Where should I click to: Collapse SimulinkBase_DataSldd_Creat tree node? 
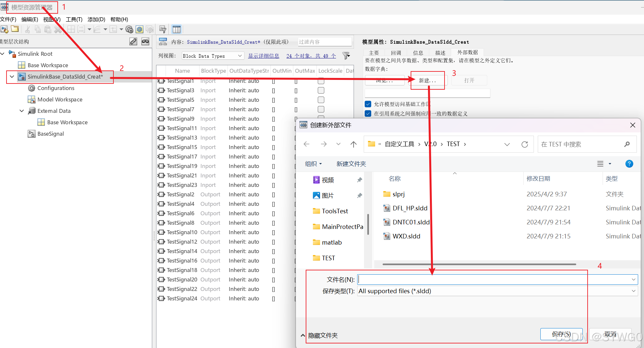coord(12,77)
